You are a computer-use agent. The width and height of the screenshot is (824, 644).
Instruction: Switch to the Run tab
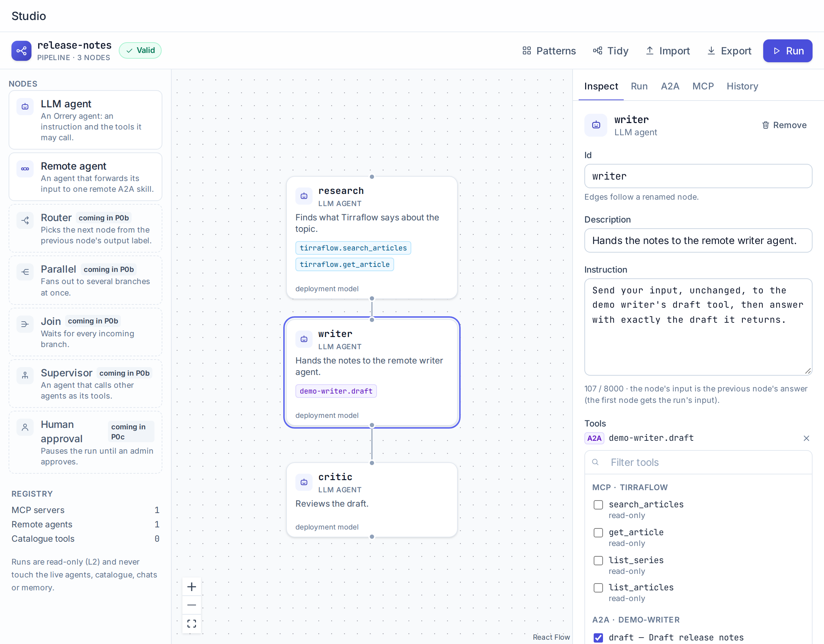639,87
